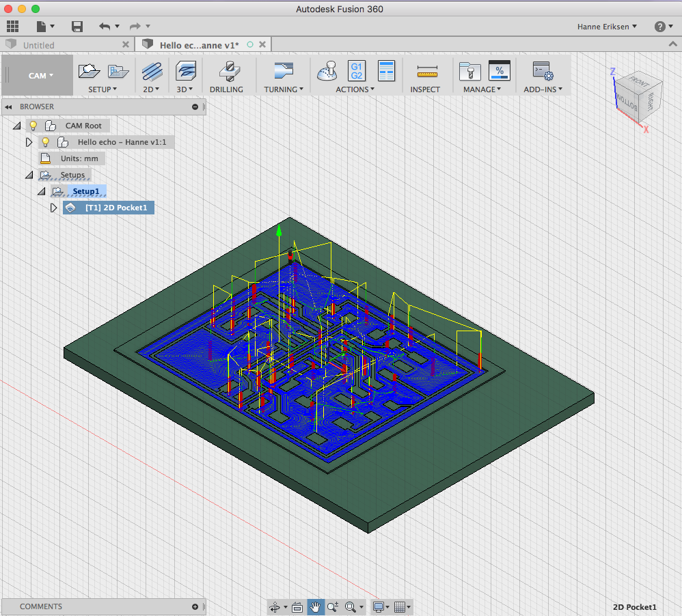Viewport: 682px width, 616px height.
Task: Collapse the toolbar chevron at top right
Action: point(672,44)
